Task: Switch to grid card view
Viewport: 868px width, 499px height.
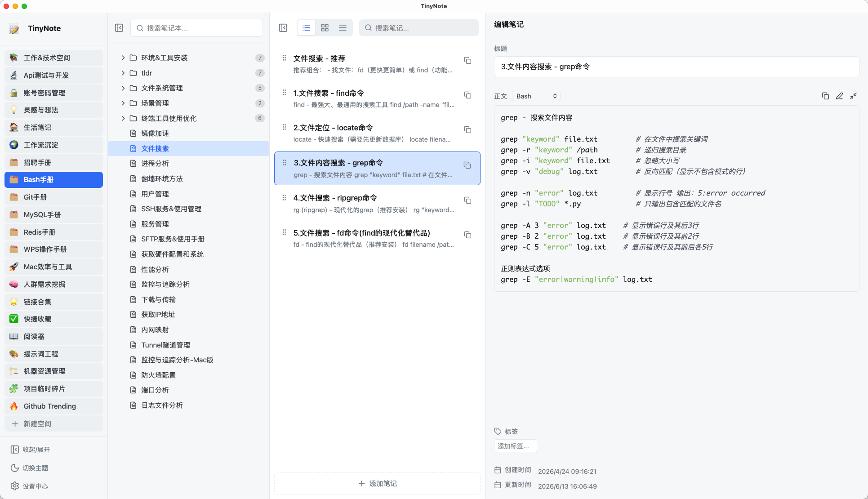Action: tap(325, 28)
